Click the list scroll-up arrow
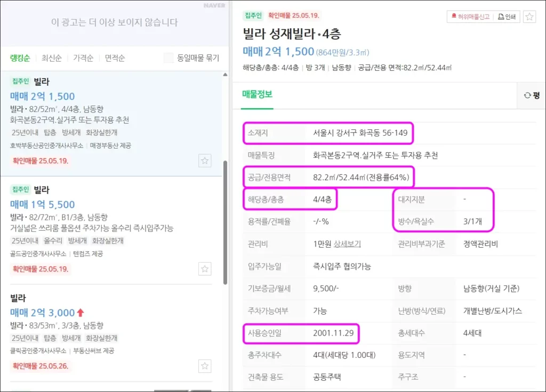Viewport: 546px width, 392px height. pyautogui.click(x=226, y=75)
